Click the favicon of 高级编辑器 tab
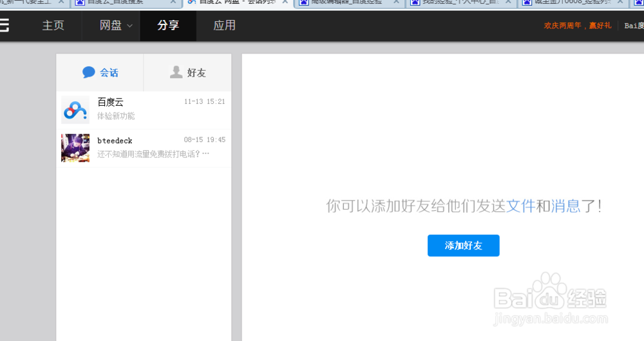Screen dimensions: 644x341 coord(304,2)
